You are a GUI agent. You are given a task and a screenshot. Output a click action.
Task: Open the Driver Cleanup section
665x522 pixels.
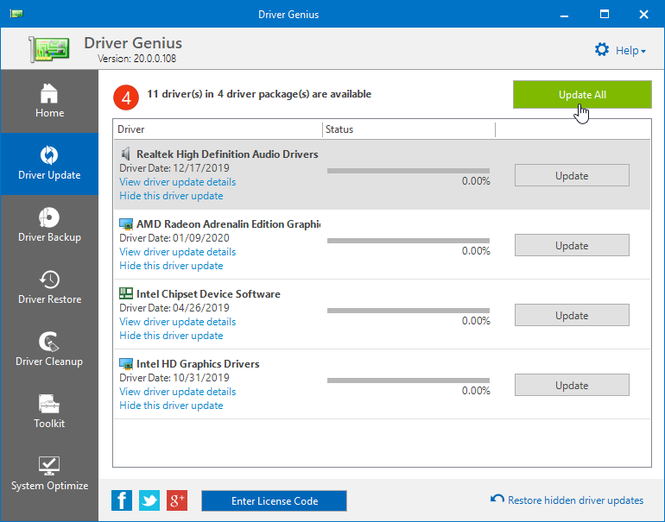[x=49, y=350]
